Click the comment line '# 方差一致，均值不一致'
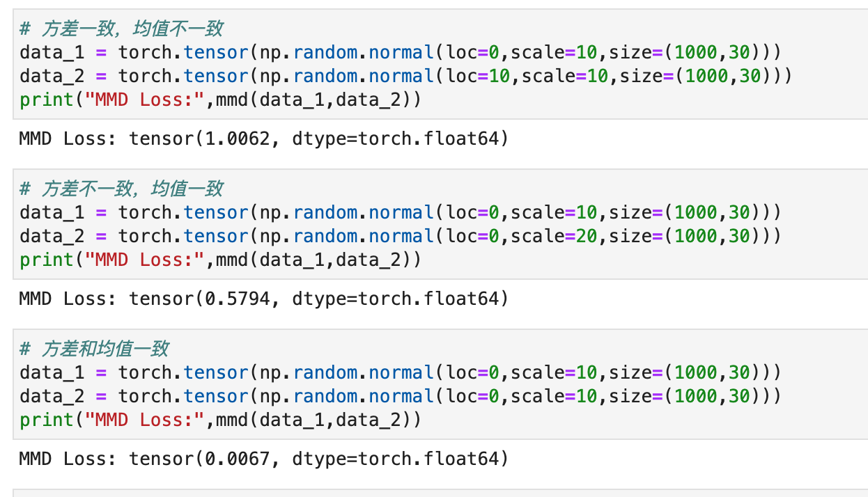 [x=121, y=29]
